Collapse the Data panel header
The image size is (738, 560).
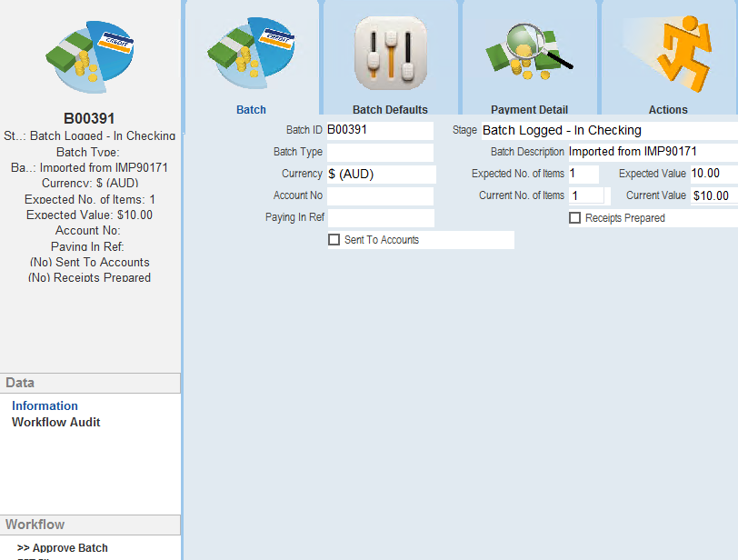[x=90, y=383]
